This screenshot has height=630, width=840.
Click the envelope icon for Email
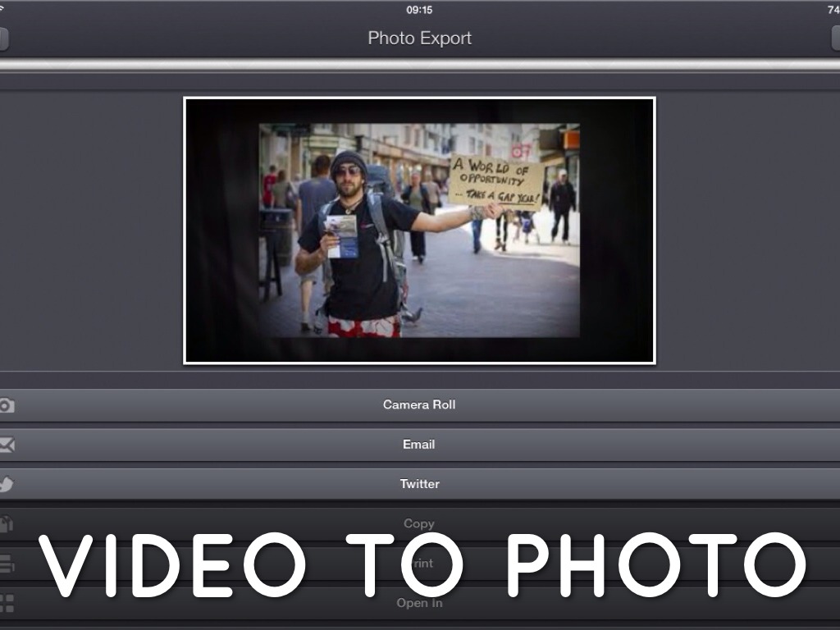[x=7, y=445]
